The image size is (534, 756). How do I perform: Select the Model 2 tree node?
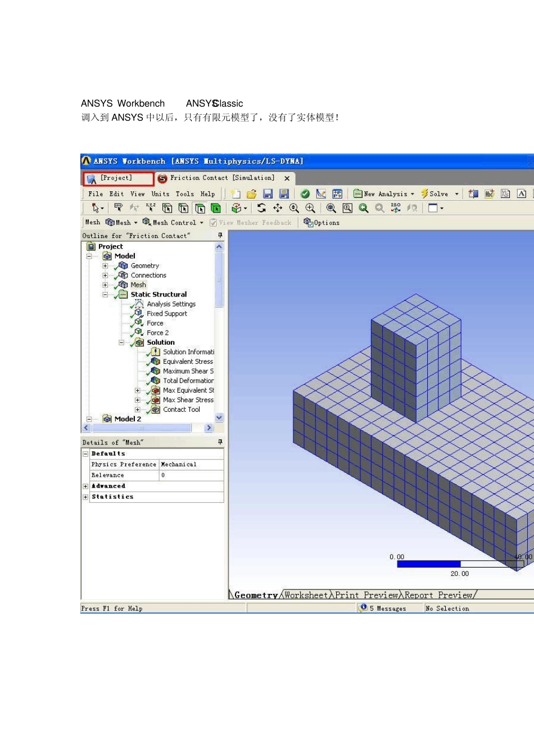[x=128, y=419]
